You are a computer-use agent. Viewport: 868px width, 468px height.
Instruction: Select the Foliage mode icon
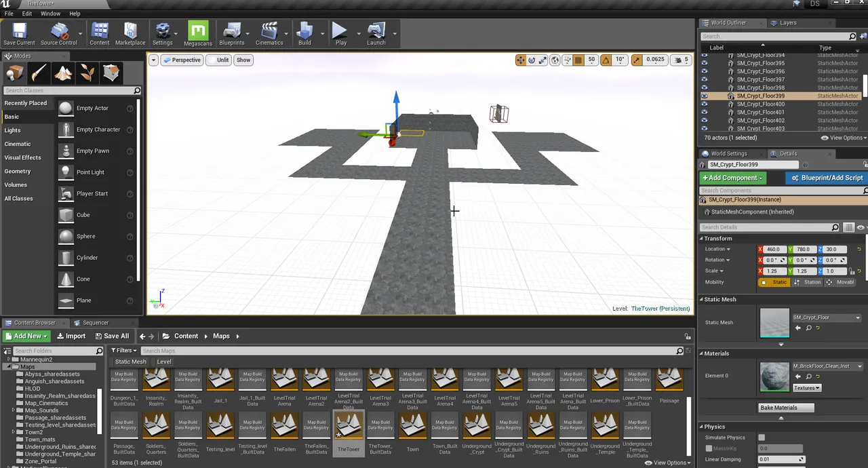click(87, 73)
